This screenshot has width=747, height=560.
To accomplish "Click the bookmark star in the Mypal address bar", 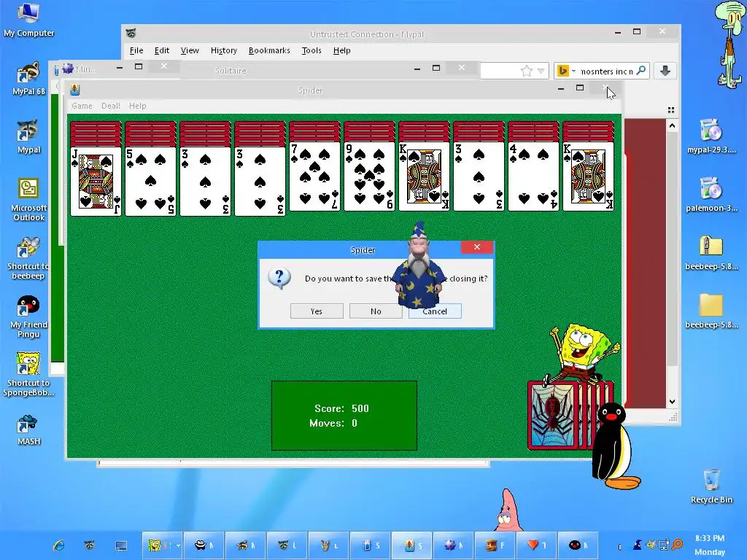I will pyautogui.click(x=527, y=71).
